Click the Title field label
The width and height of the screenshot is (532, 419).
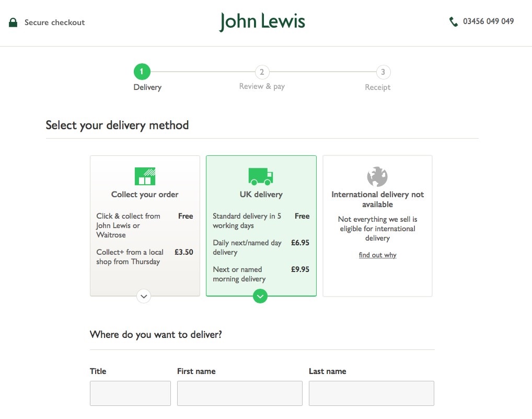[x=98, y=371]
